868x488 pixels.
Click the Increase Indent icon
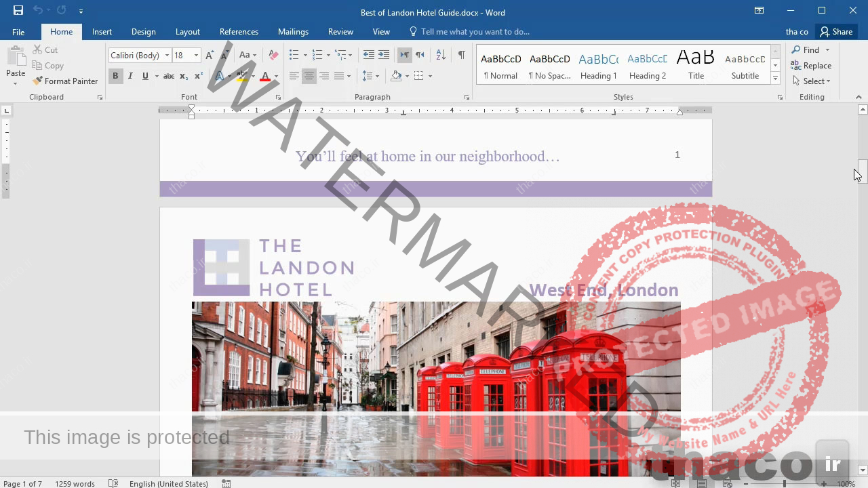pos(384,55)
